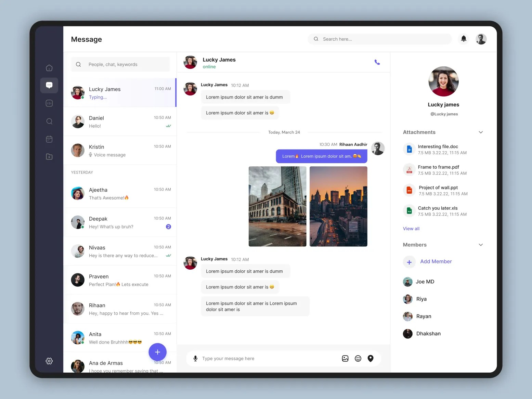
Task: Click the Today, March 24 date separator
Action: 284,132
